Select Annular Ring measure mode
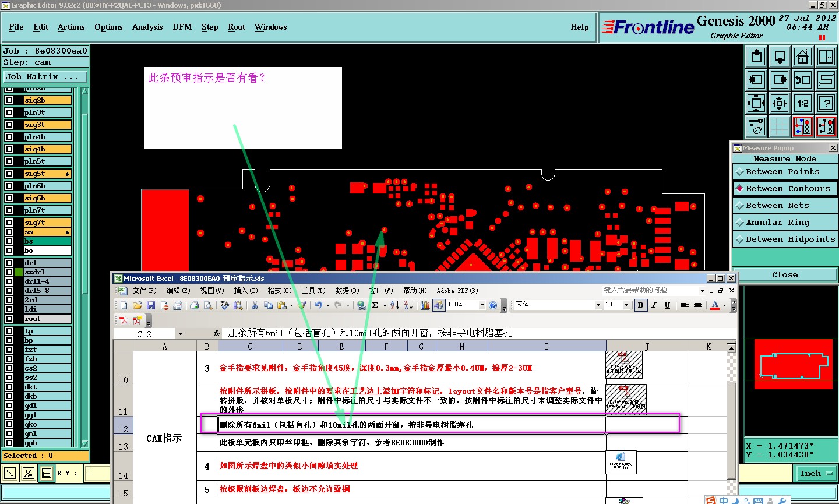The width and height of the screenshot is (839, 504). 785,223
